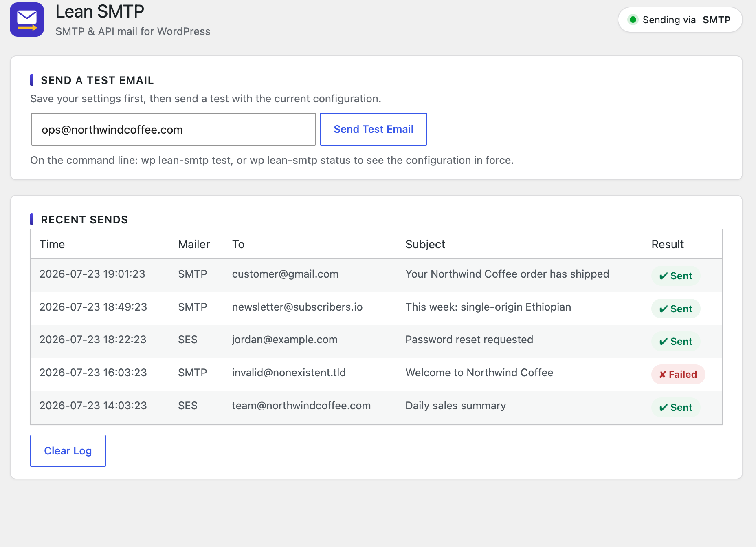This screenshot has width=756, height=547.
Task: Click subject 'This week: single-origin Ethiopian'
Action: pyautogui.click(x=488, y=307)
